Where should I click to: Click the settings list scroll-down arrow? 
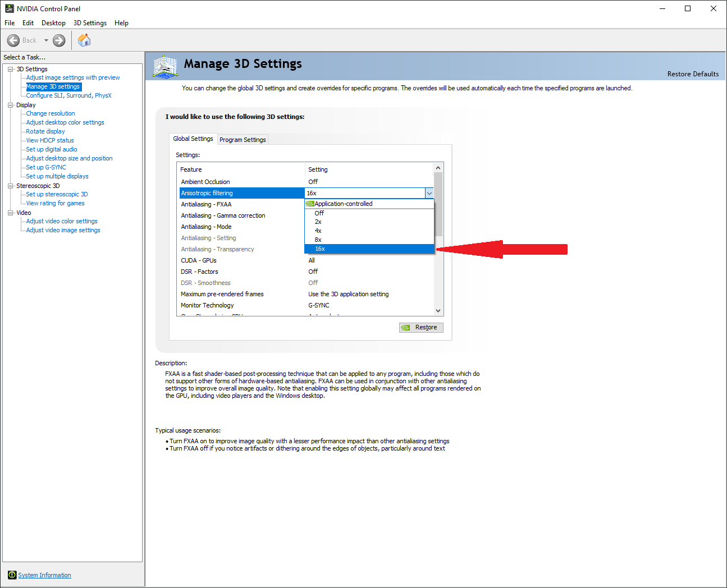click(x=438, y=311)
